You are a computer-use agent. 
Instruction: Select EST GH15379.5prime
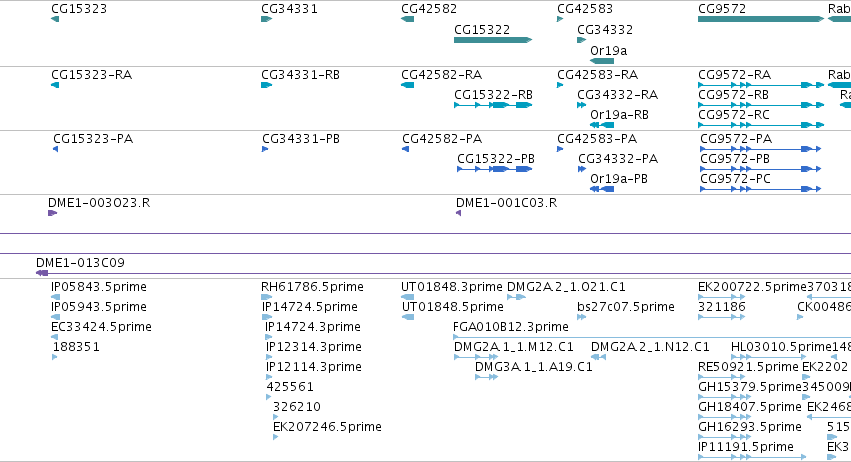coord(750,387)
